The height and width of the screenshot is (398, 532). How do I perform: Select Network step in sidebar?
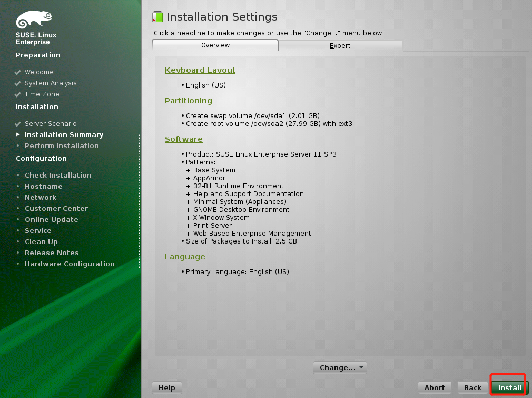click(41, 197)
